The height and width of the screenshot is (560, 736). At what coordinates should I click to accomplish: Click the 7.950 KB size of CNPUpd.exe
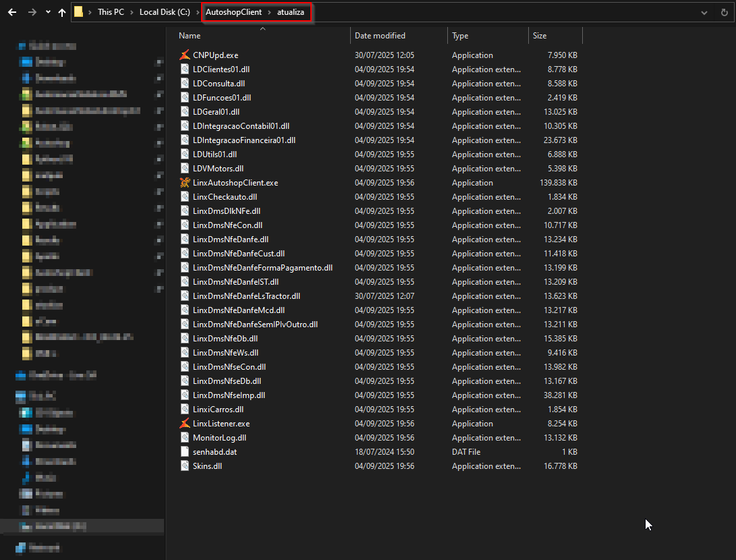[x=562, y=55]
